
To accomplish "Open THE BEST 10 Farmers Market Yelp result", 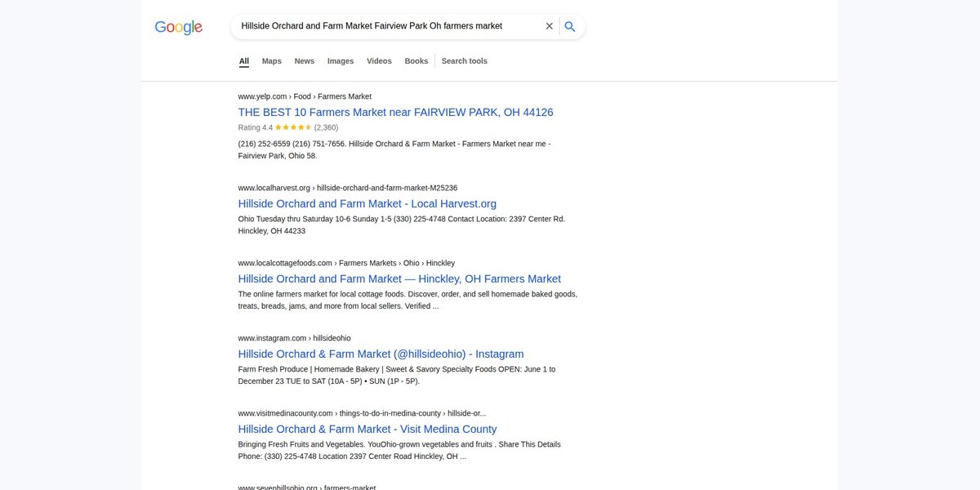I will (x=396, y=112).
